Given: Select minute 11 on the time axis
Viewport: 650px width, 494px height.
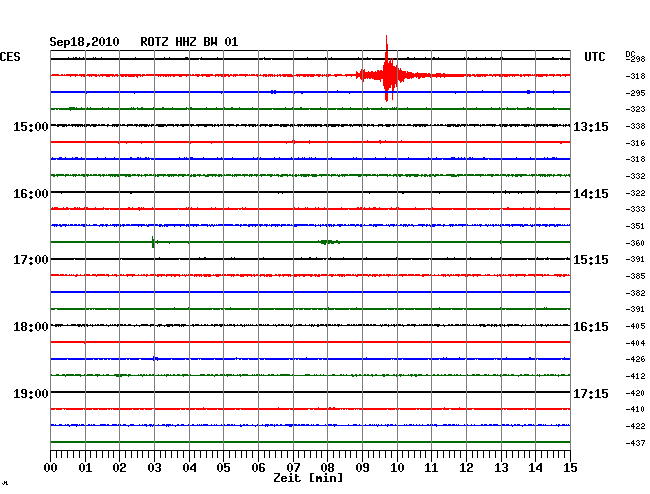Looking at the screenshot, I should click(x=431, y=467).
